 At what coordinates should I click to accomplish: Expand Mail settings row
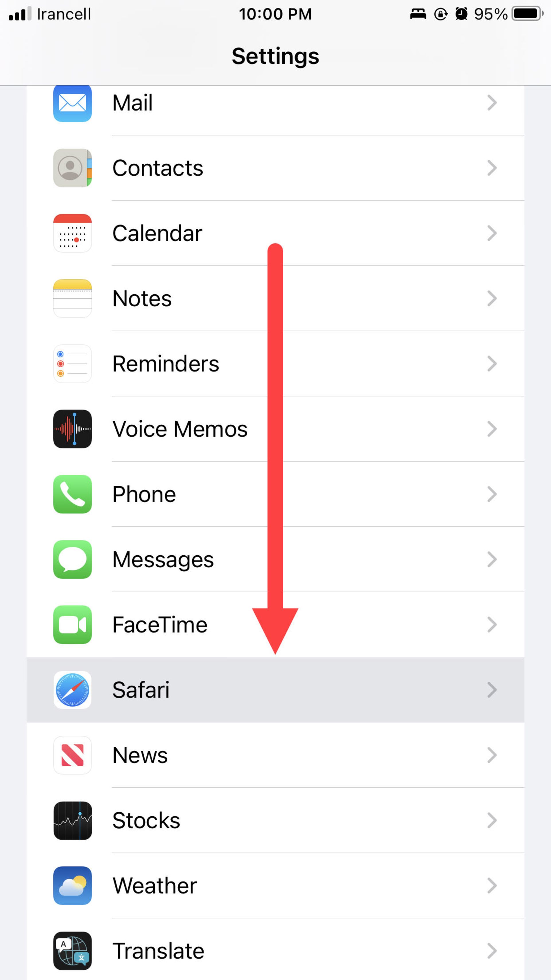pyautogui.click(x=275, y=102)
